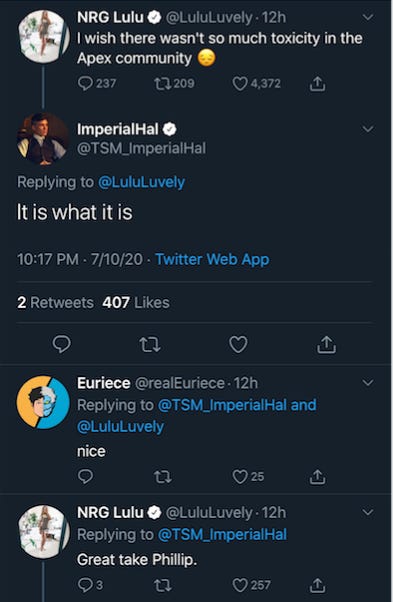Open Euriece's orange and blue avatar
This screenshot has width=393, height=602.
pyautogui.click(x=43, y=402)
